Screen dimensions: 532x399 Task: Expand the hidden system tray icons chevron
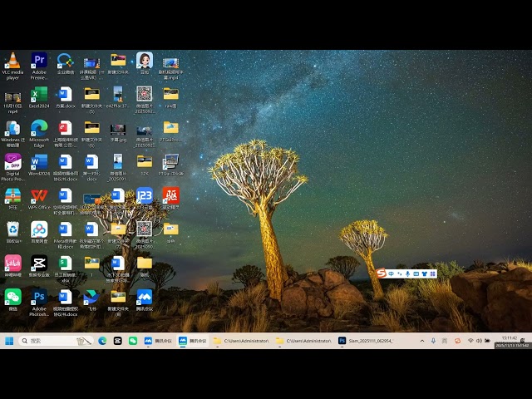pyautogui.click(x=422, y=341)
